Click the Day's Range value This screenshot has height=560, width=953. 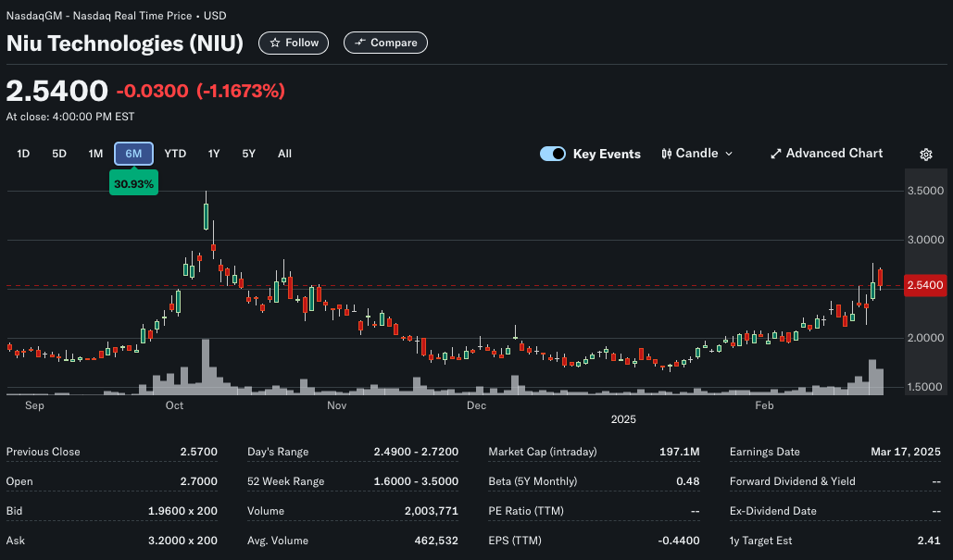pyautogui.click(x=417, y=452)
